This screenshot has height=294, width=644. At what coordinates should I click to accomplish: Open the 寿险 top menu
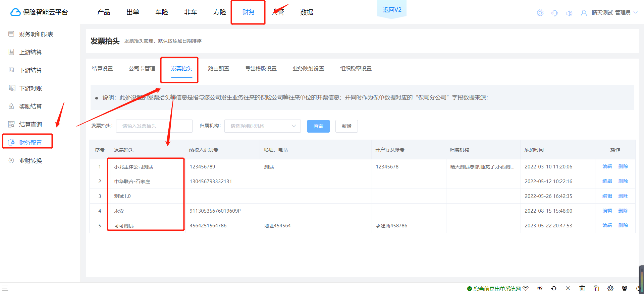pyautogui.click(x=220, y=12)
